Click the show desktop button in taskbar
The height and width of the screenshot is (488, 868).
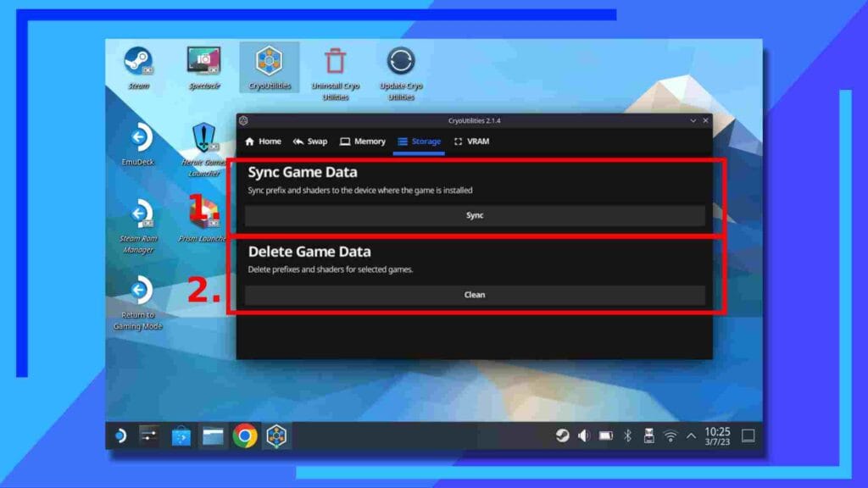pyautogui.click(x=748, y=436)
